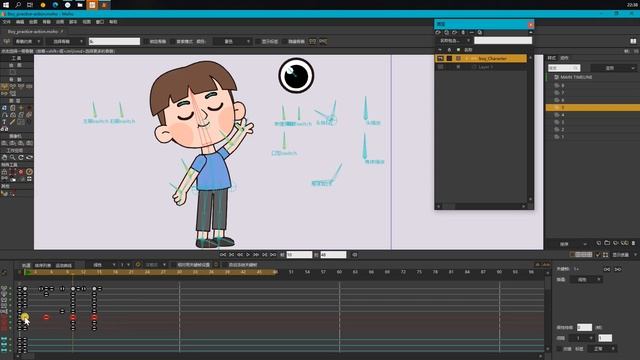This screenshot has width=640, height=360.
Task: Select the Transform Bone tool
Action: tap(13, 87)
